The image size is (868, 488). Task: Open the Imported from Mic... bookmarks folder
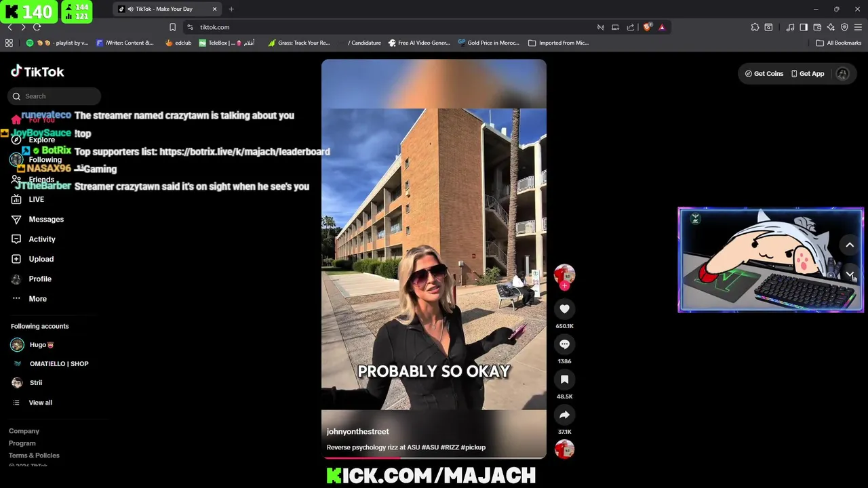(x=558, y=43)
